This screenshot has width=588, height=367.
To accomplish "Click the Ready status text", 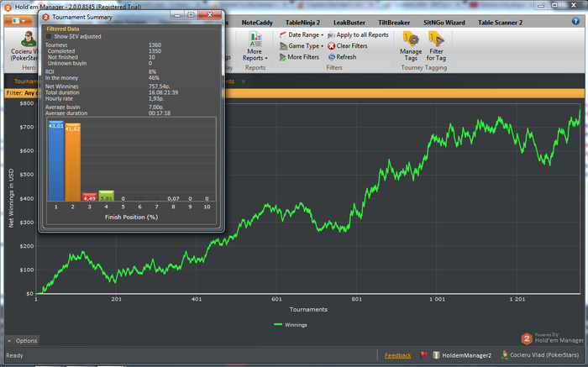I will point(14,355).
